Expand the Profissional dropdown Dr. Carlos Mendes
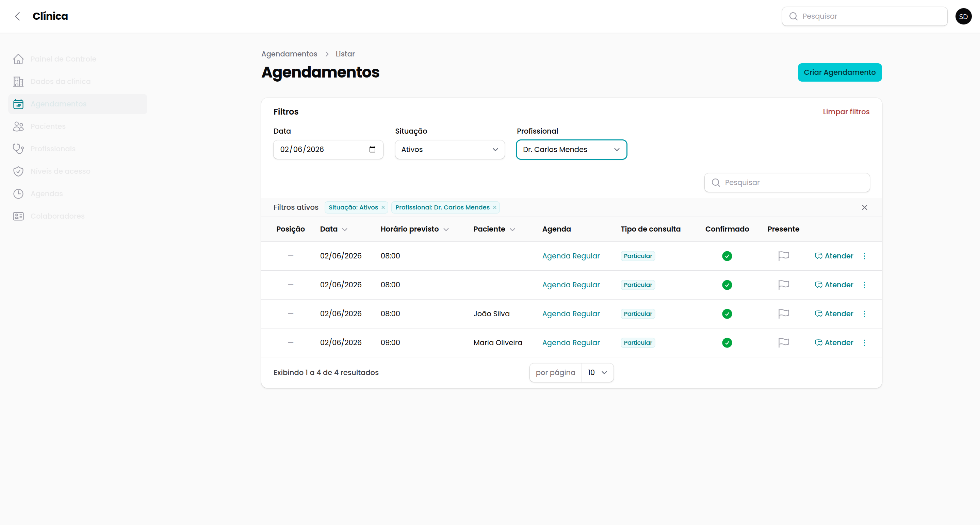 [x=571, y=149]
